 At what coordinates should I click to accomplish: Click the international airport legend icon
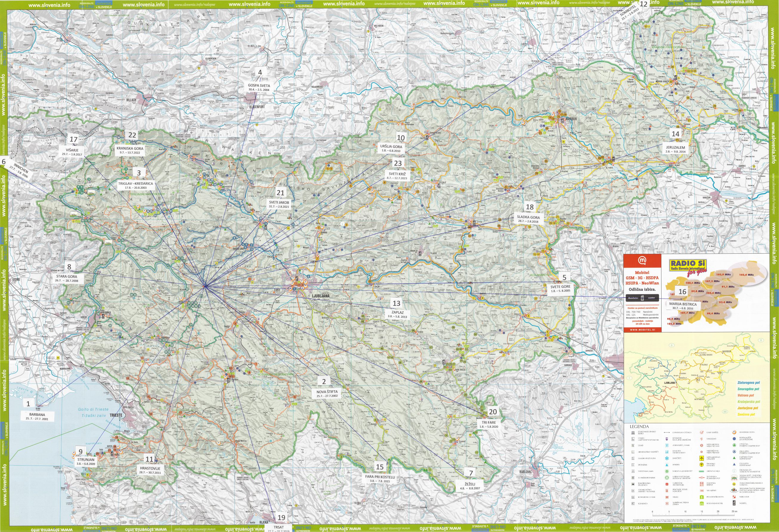701,458
